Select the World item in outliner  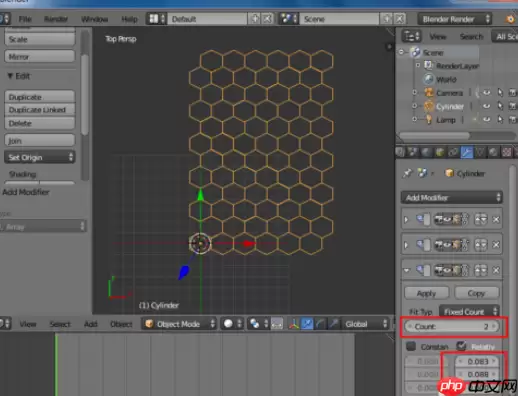(446, 79)
